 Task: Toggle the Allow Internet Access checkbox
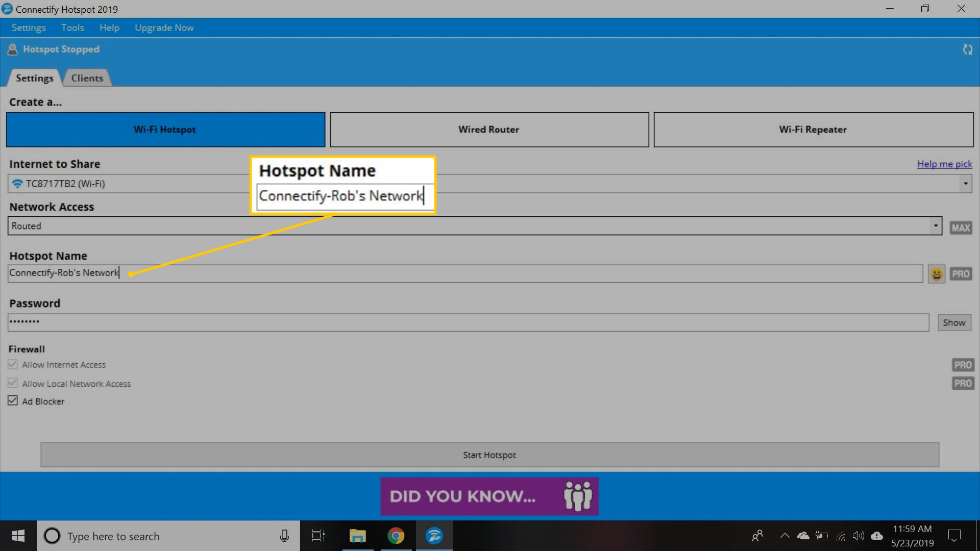pyautogui.click(x=13, y=365)
